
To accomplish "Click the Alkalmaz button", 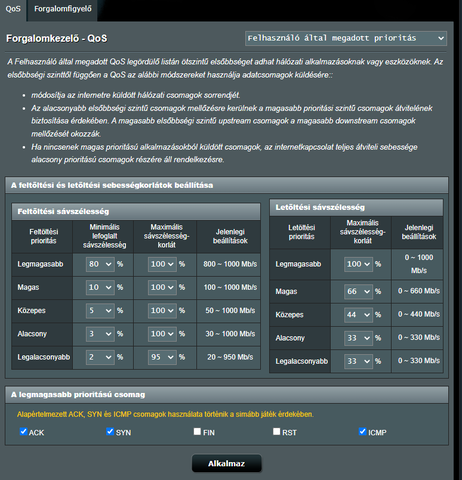I will [x=227, y=464].
